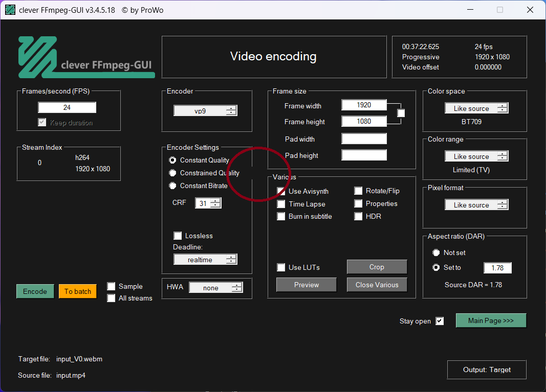Image resolution: width=546 pixels, height=392 pixels.
Task: Check the Lossless option
Action: click(x=178, y=236)
